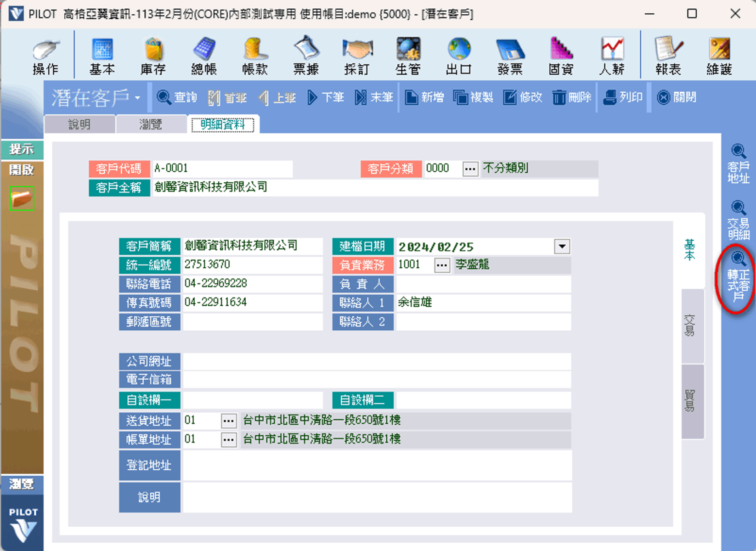Click the 電子信箱 email input field

[377, 380]
